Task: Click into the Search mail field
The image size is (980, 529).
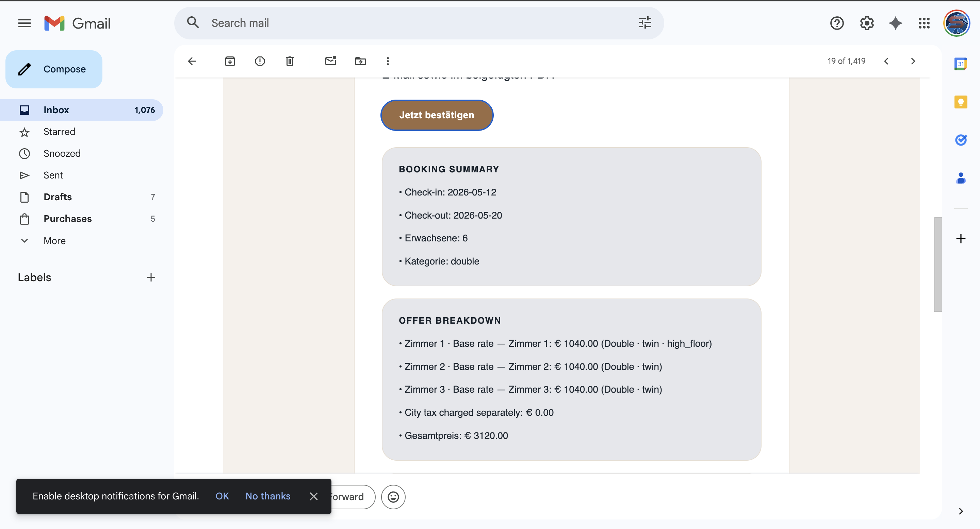Action: click(x=419, y=23)
